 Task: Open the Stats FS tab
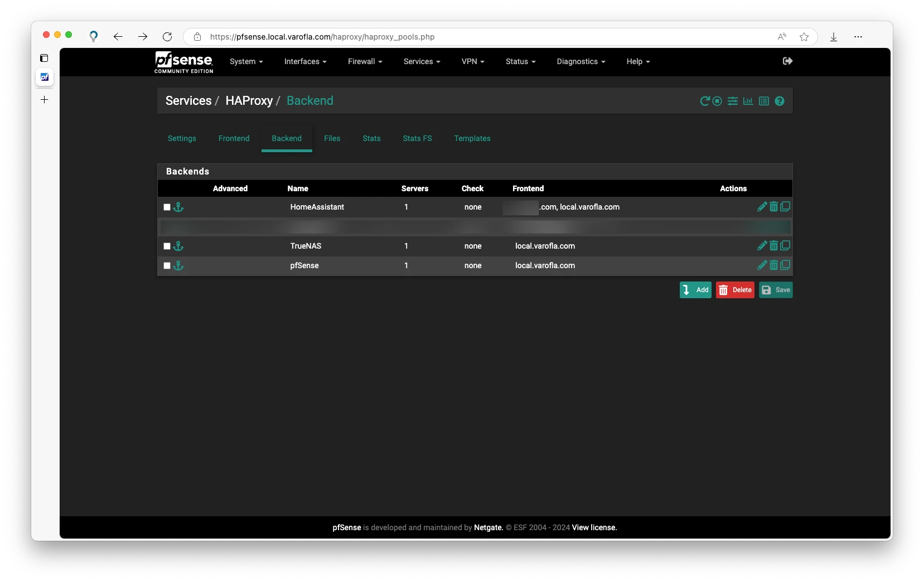coord(417,138)
